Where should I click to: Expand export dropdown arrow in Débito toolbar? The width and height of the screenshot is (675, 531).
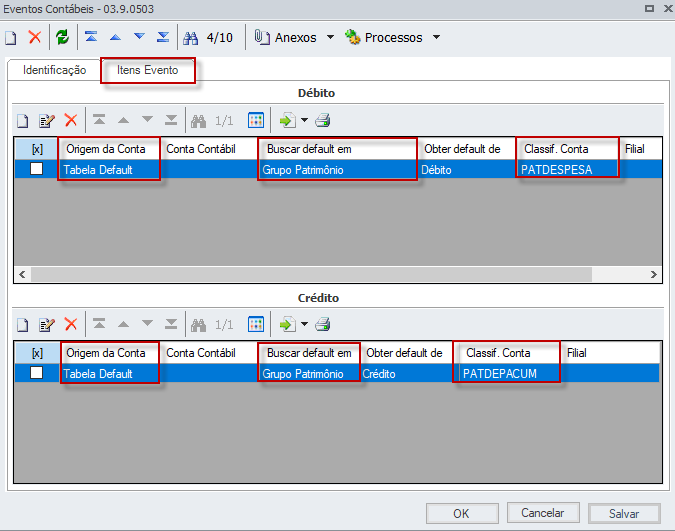point(304,121)
